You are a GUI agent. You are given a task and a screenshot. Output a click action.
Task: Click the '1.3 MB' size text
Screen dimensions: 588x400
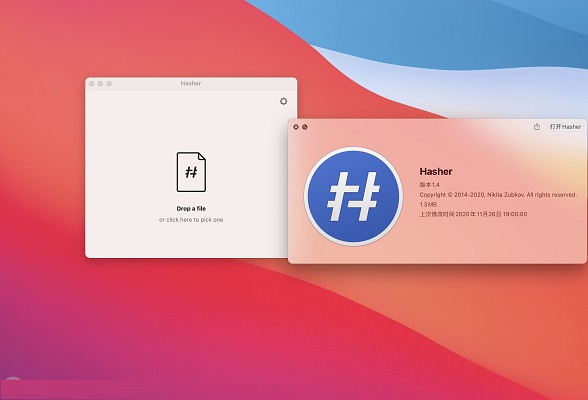pos(428,204)
